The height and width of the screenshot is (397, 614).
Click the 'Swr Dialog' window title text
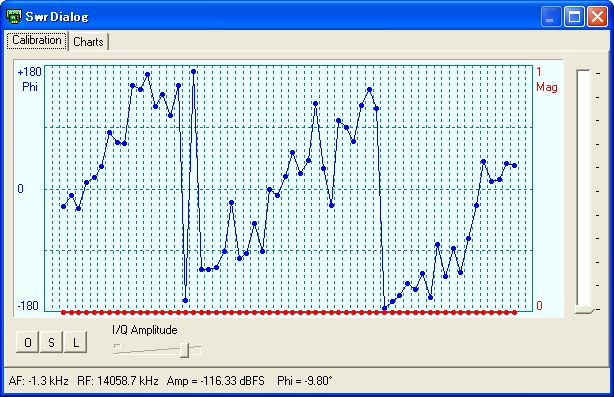pos(57,17)
